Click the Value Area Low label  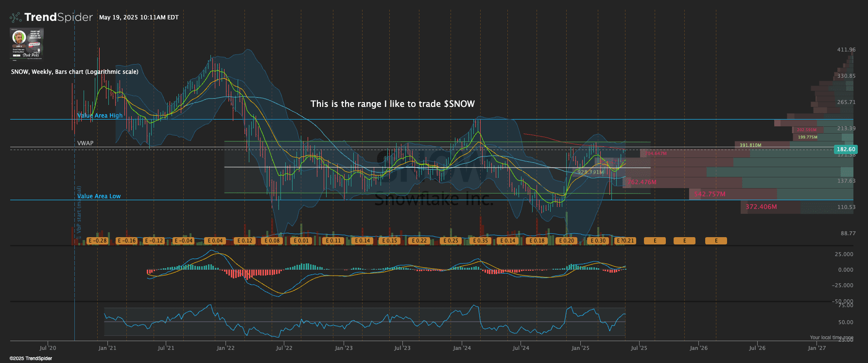[99, 196]
